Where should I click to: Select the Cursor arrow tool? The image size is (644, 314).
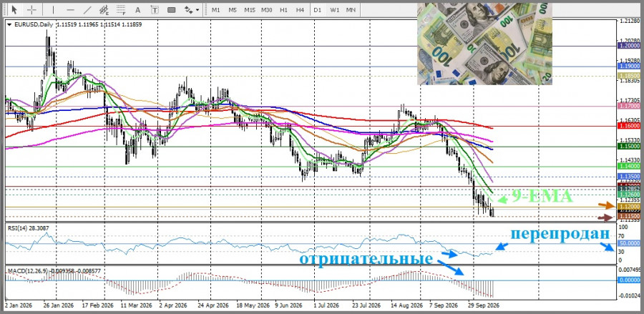[15, 9]
